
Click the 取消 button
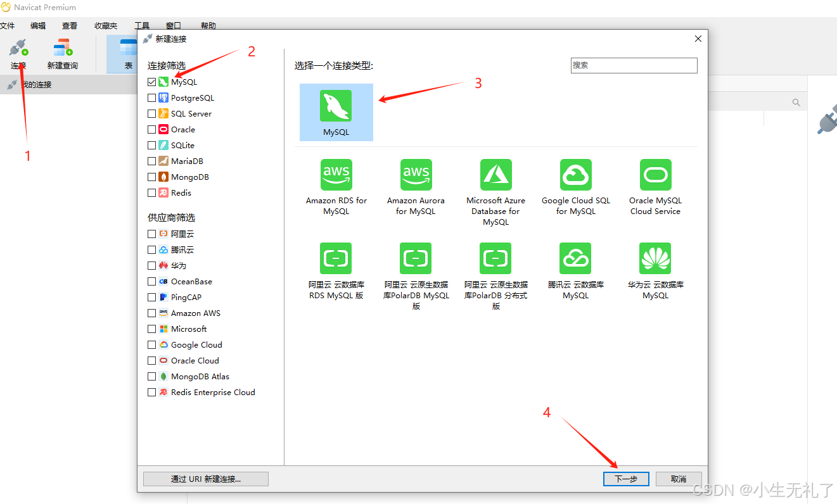coord(679,479)
